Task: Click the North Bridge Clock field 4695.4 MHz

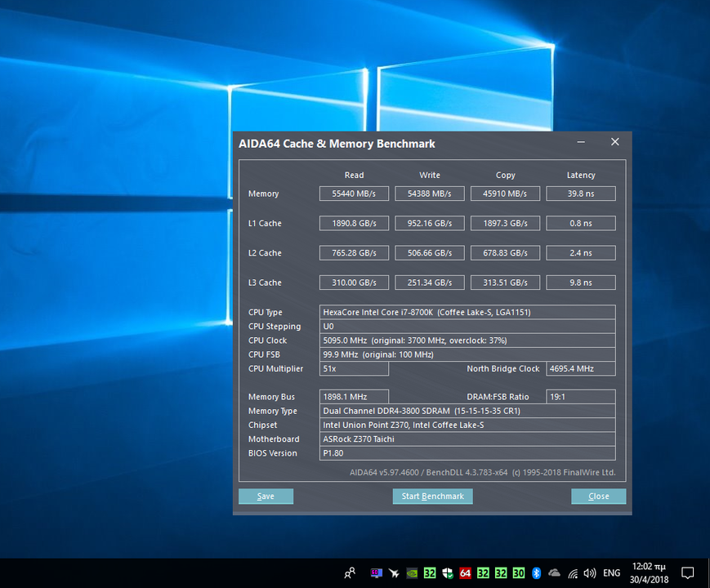Action: click(581, 368)
